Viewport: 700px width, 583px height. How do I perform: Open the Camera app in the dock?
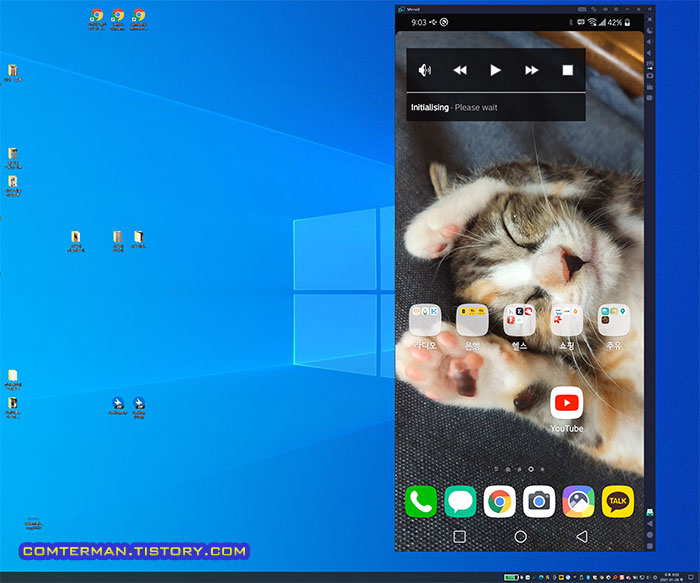click(539, 501)
